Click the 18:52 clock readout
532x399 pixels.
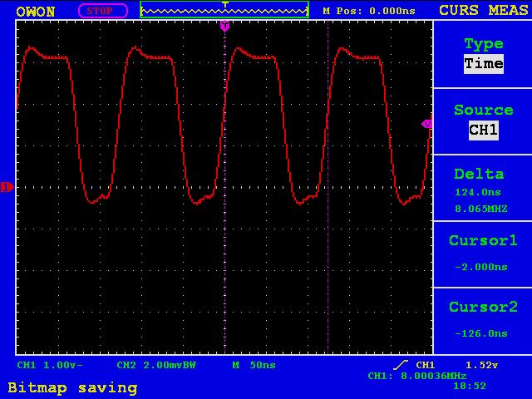pos(470,386)
